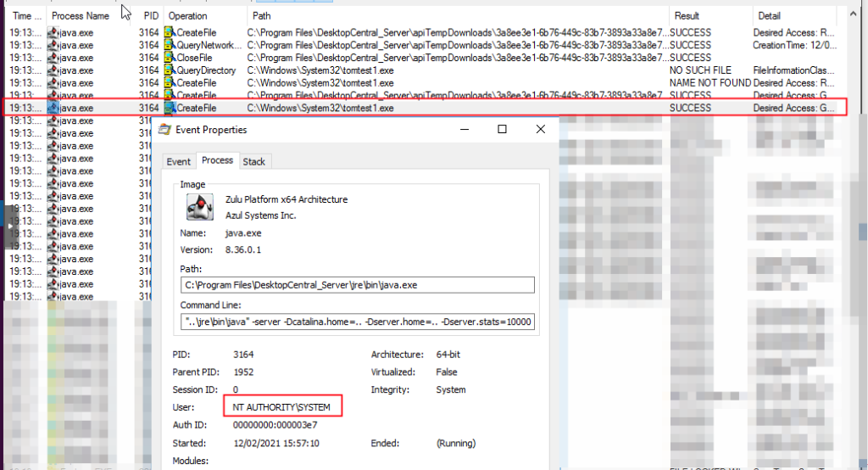Image resolution: width=868 pixels, height=470 pixels.
Task: Open the Stack tab
Action: point(254,161)
